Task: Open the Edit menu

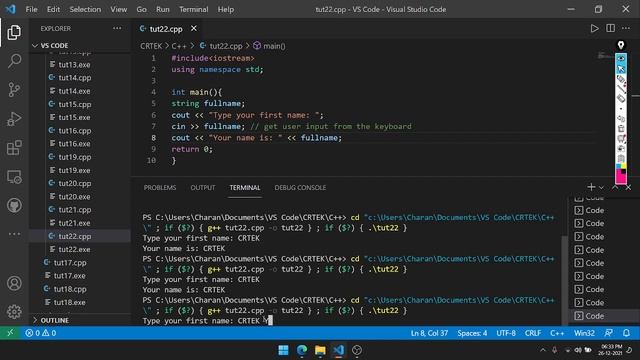Action: [53, 9]
